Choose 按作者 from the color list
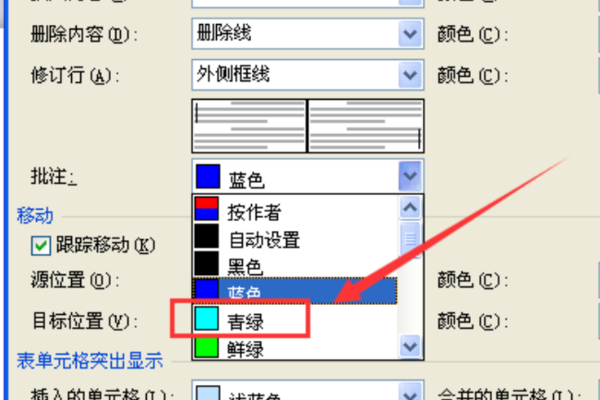The height and width of the screenshot is (400, 600). 295,209
